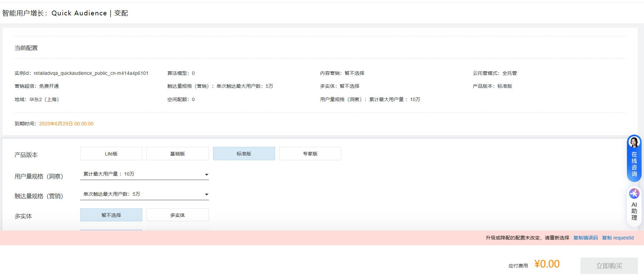The image size is (644, 276).
Task: Click the 空间配额：0 text
Action: (x=181, y=99)
